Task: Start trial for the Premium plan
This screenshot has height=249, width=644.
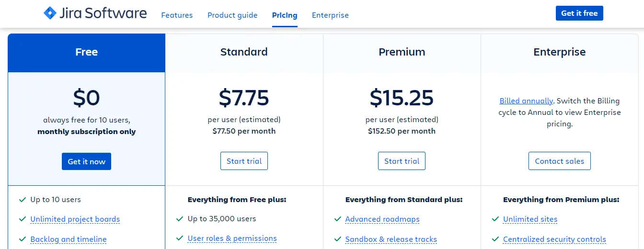Action: 402,161
